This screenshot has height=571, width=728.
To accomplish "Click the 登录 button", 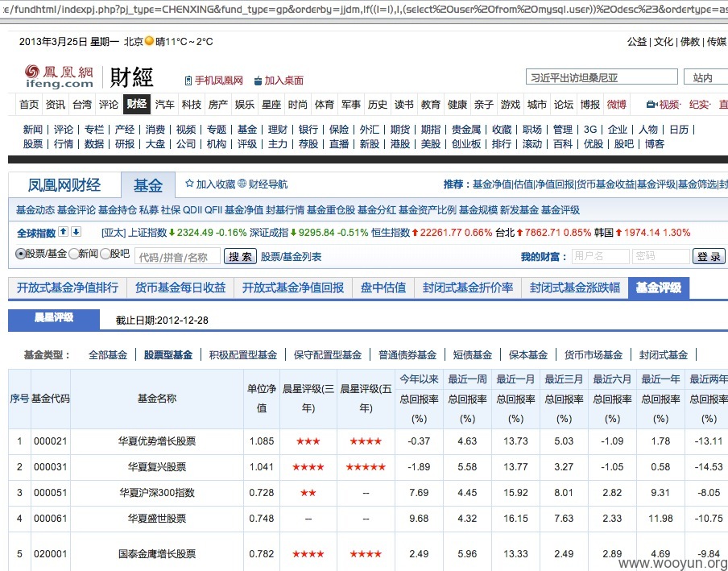I will click(x=709, y=256).
